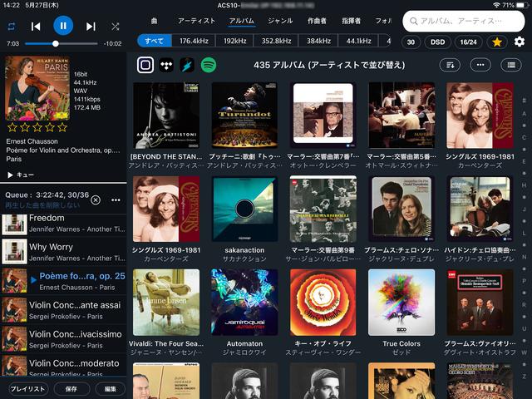Tap the battery indicator in status bar
Image resolution: width=532 pixels, height=399 pixels.
click(521, 5)
